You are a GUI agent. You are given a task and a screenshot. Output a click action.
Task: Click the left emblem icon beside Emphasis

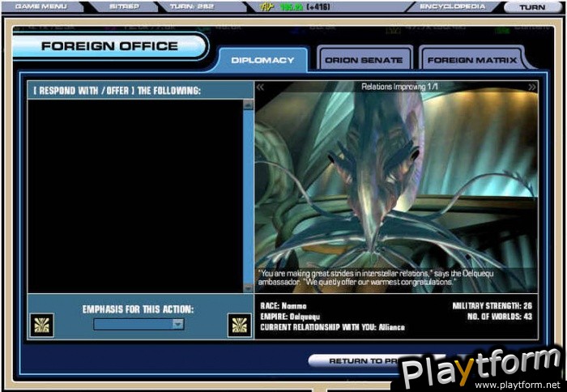tap(41, 325)
